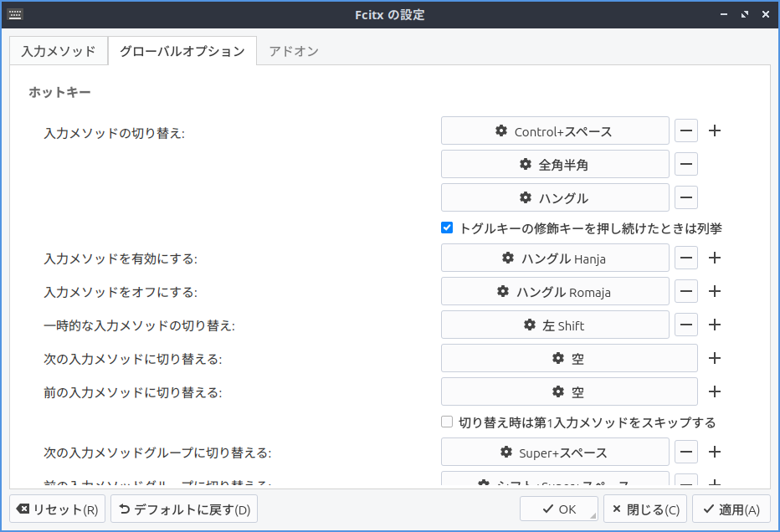Click デフォルトに戻す(D) button
Image resolution: width=780 pixels, height=532 pixels.
(184, 509)
